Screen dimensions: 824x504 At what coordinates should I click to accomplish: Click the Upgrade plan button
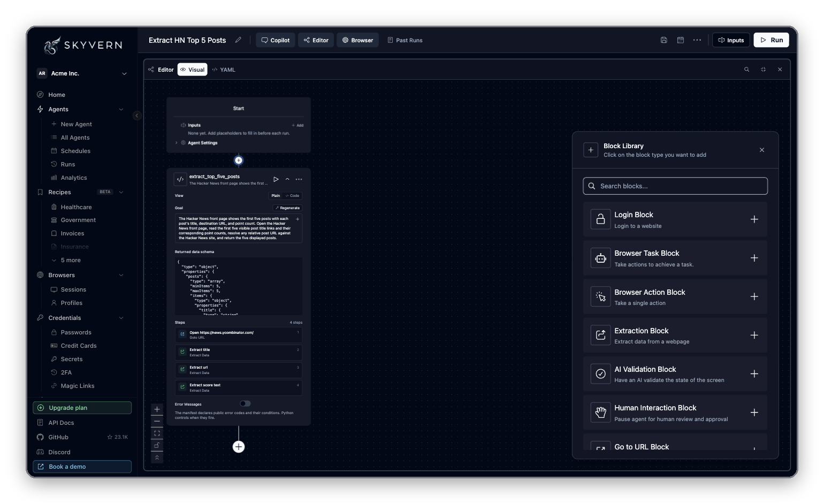tap(82, 408)
